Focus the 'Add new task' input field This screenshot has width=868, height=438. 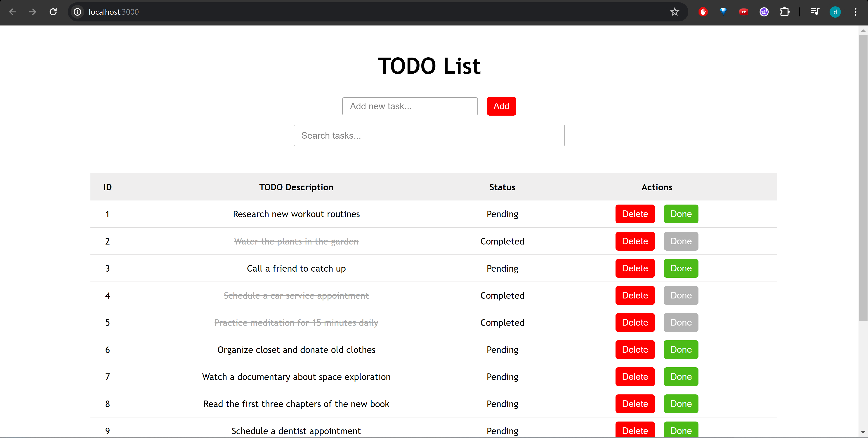tap(410, 106)
